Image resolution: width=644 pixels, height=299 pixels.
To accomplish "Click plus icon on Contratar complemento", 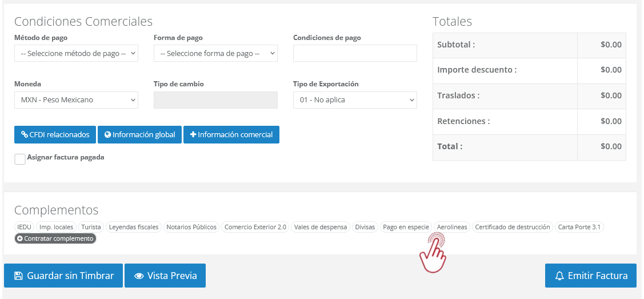I will 20,238.
